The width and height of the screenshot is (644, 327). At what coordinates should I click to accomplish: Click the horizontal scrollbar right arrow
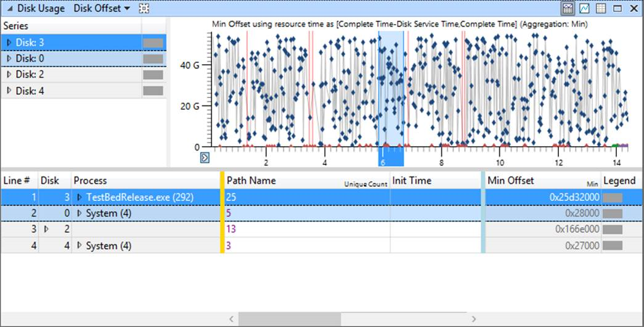click(473, 319)
